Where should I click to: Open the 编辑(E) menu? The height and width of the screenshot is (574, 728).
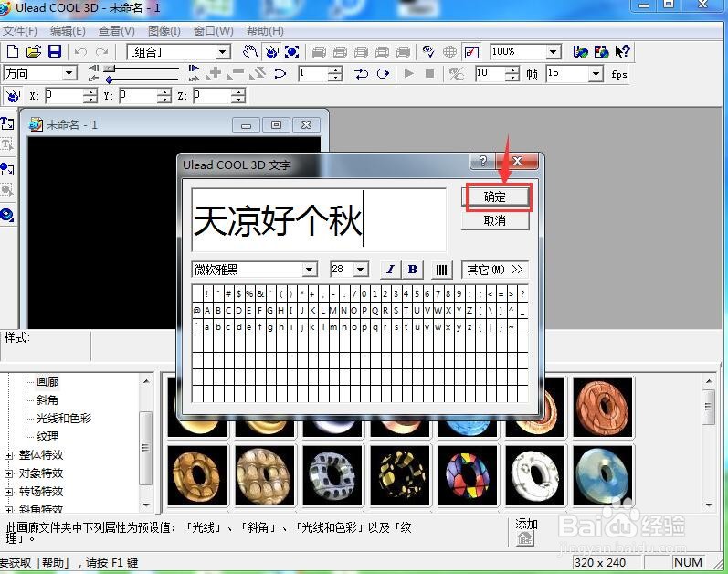pos(68,31)
